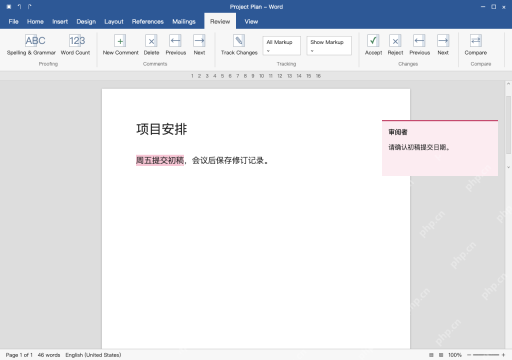Open the File tab
512x360 pixels.
(x=14, y=22)
